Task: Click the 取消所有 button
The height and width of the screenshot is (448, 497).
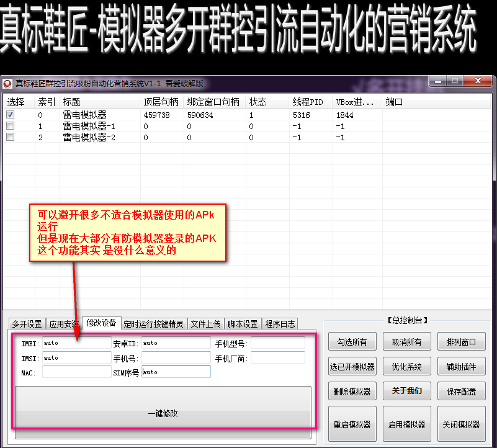Action: tap(406, 341)
